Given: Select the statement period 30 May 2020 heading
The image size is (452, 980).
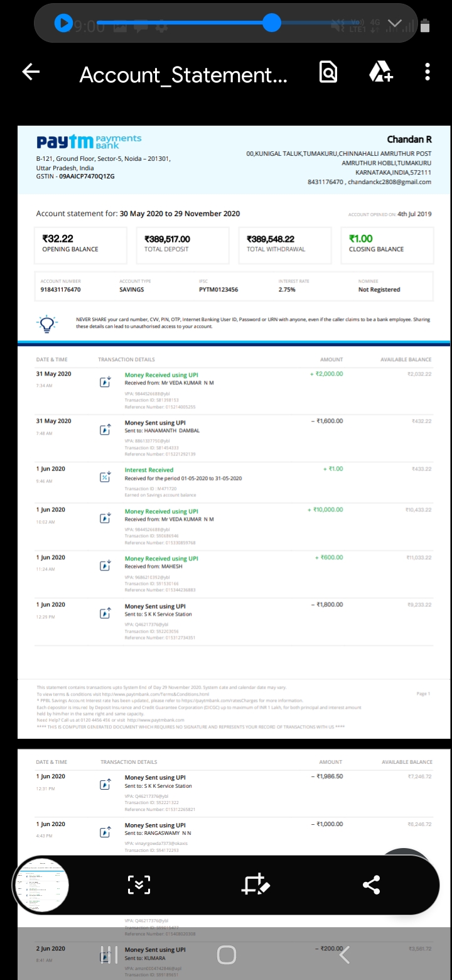Looking at the screenshot, I should [138, 214].
